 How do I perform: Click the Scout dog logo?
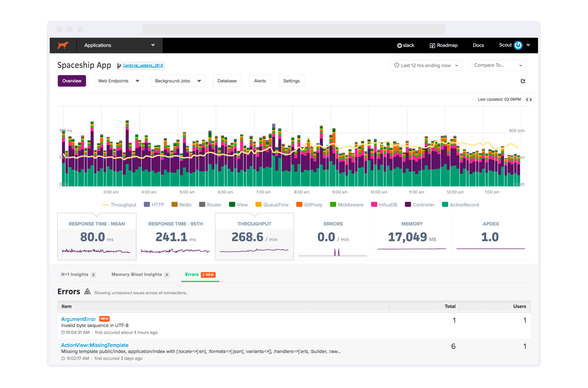[x=63, y=45]
